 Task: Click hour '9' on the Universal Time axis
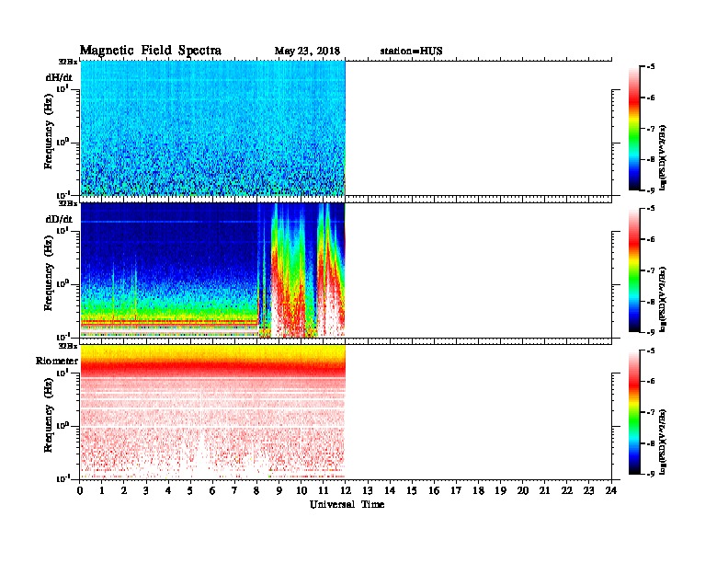(279, 490)
